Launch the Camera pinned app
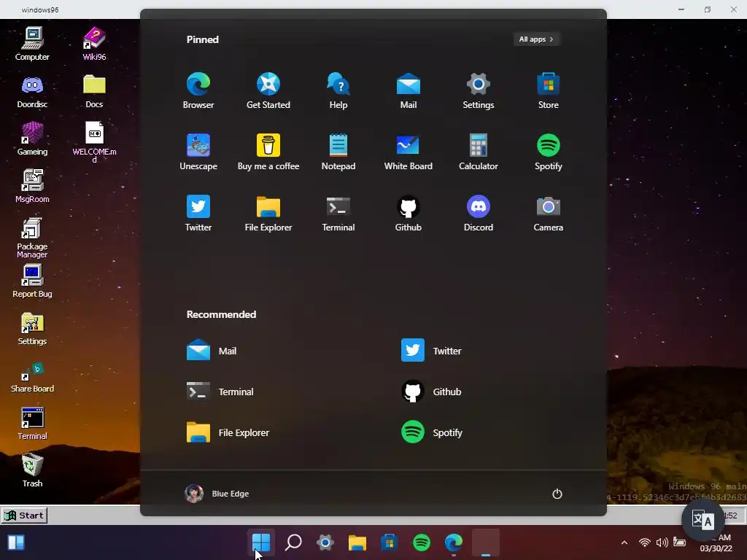The image size is (747, 560). pyautogui.click(x=549, y=214)
